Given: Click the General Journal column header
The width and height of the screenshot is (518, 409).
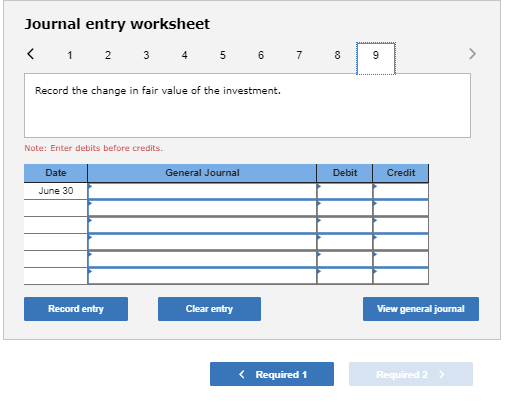Looking at the screenshot, I should click(202, 173).
